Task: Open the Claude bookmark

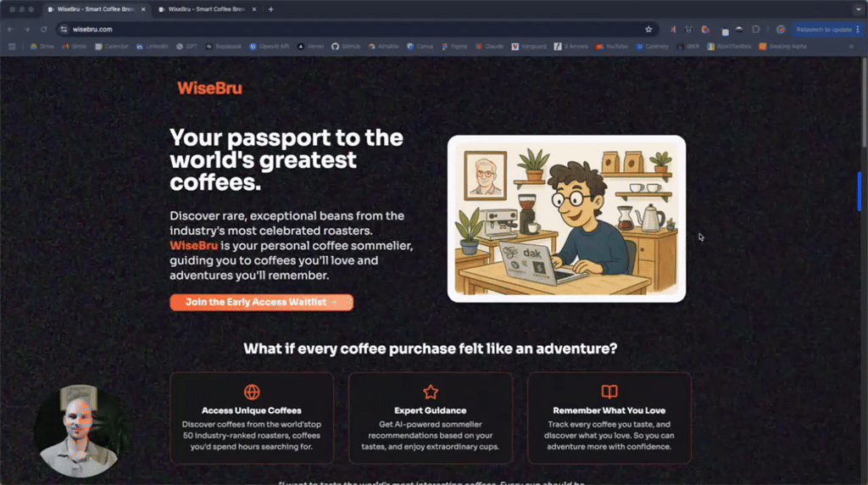Action: pyautogui.click(x=489, y=47)
